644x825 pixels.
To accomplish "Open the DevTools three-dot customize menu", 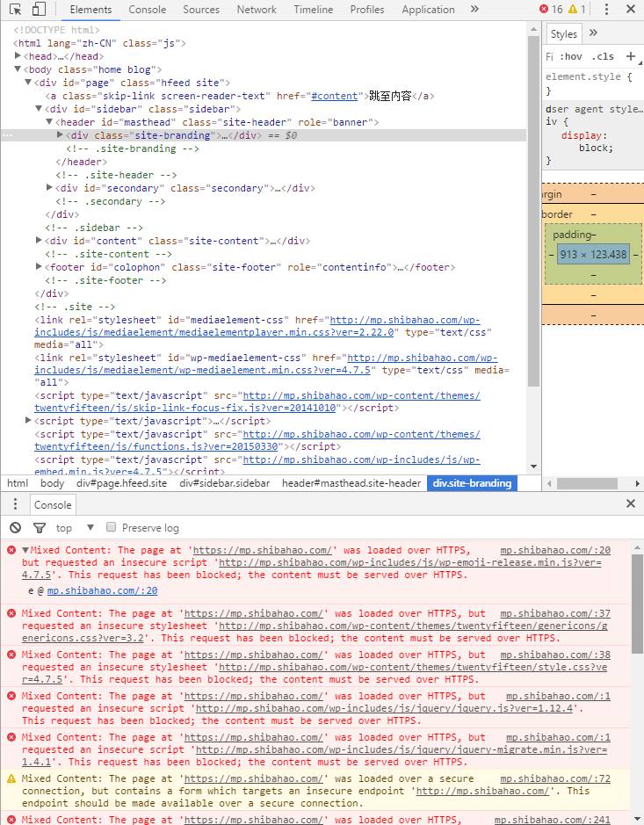I will click(606, 10).
